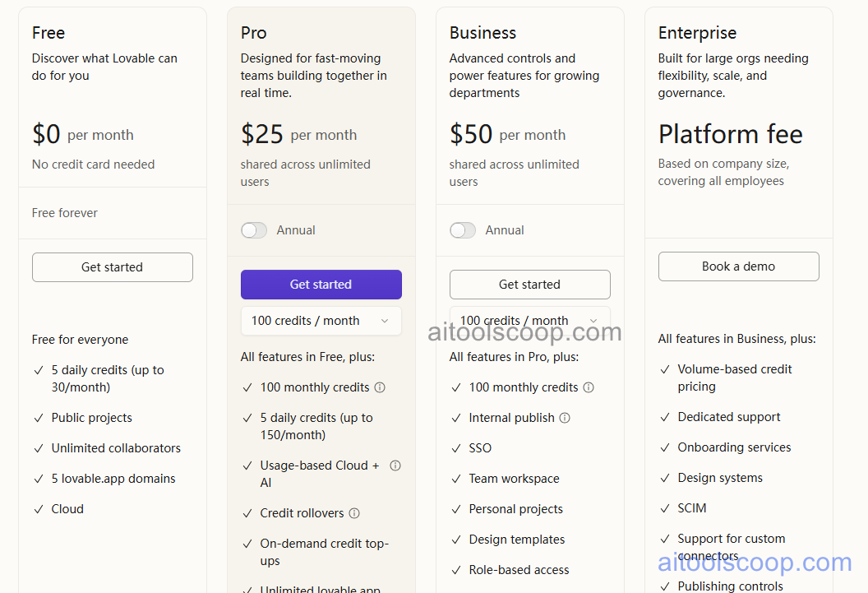The image size is (868, 593).
Task: Click the purple Get started Pro button
Action: pos(321,285)
